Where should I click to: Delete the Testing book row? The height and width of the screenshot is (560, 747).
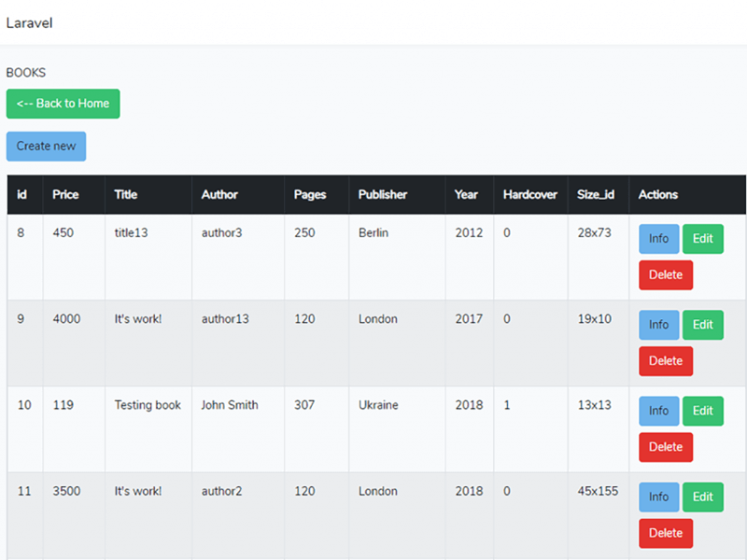click(x=665, y=447)
